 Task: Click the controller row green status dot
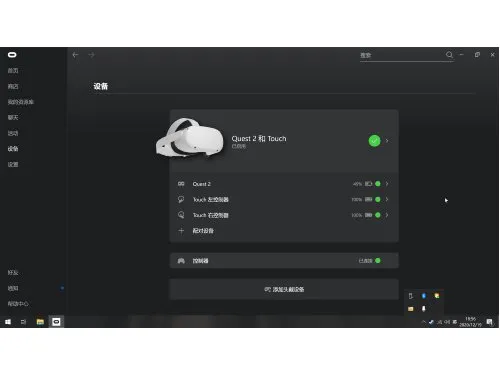pos(378,261)
